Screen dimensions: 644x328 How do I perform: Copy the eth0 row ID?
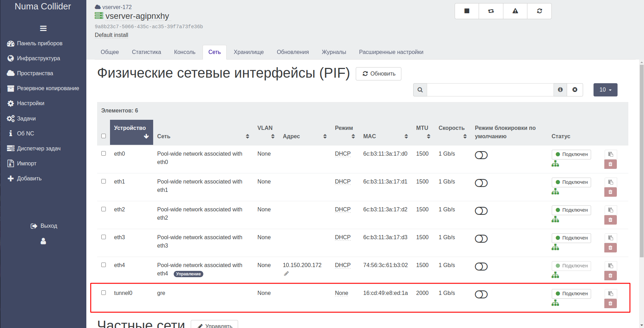tap(611, 154)
